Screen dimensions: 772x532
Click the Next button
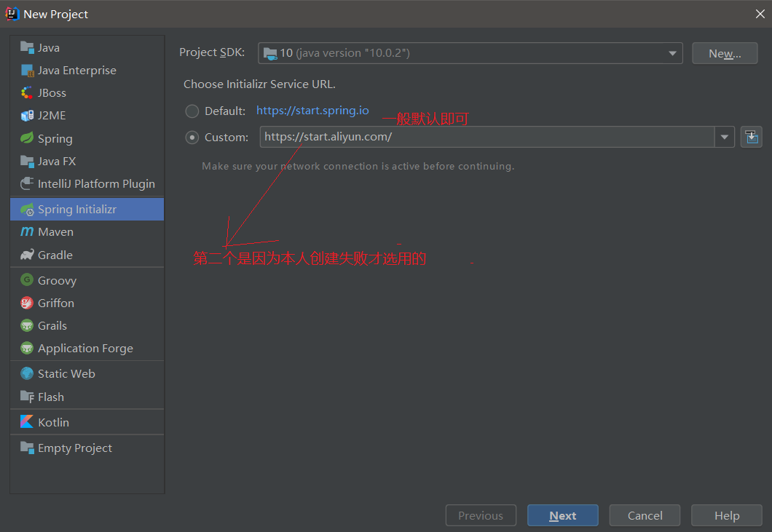(563, 515)
